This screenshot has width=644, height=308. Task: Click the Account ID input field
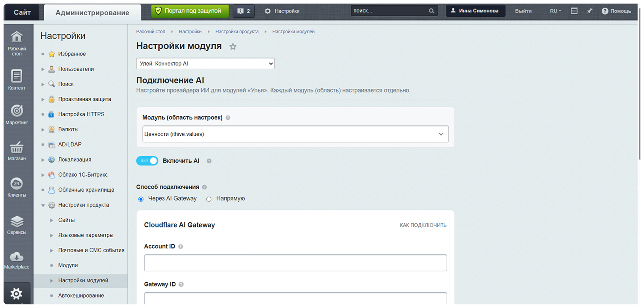point(295,263)
